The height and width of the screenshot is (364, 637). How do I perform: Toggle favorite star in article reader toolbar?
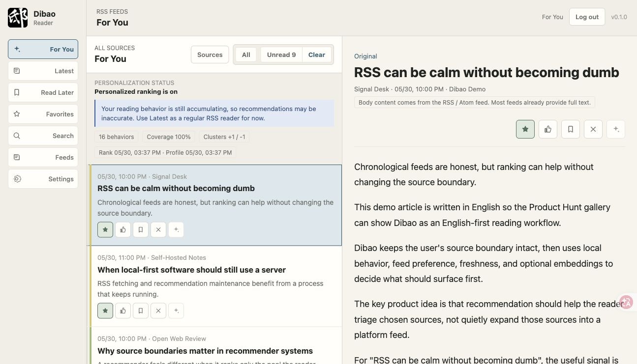tap(525, 129)
